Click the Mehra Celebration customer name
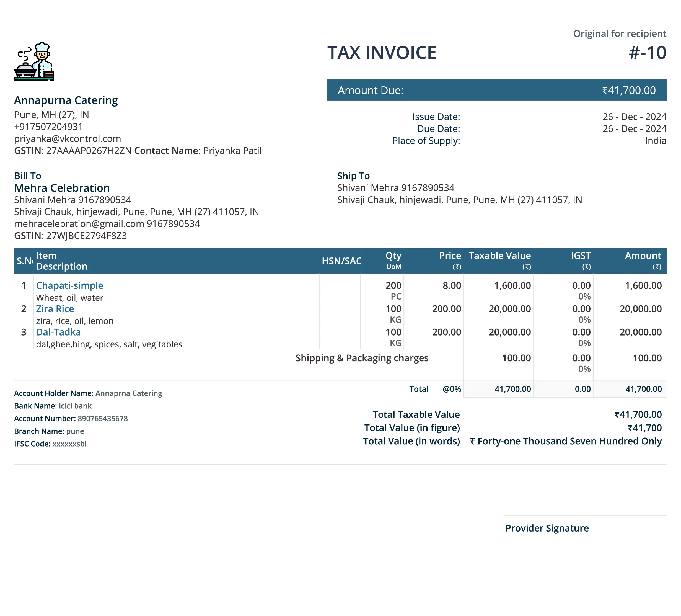 pos(62,188)
